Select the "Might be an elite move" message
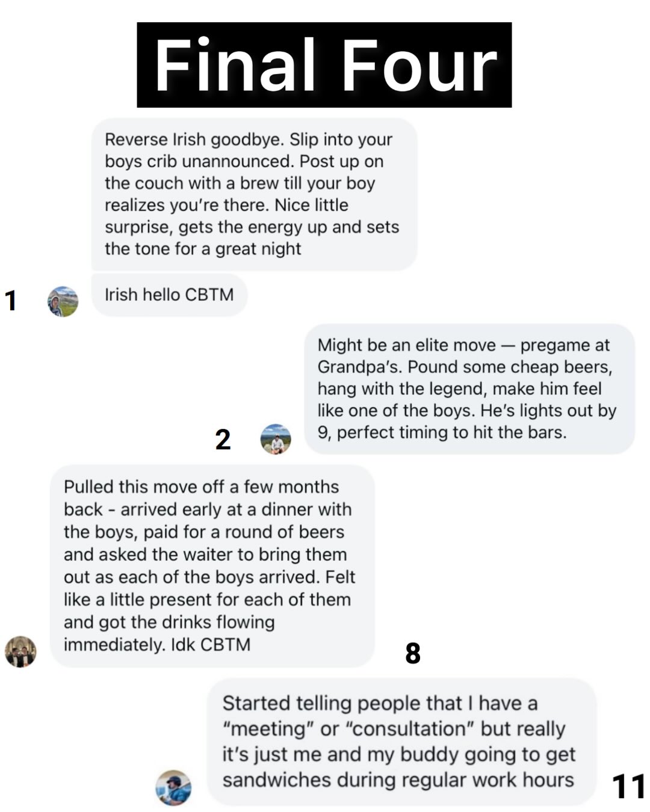This screenshot has height=812, width=650. (x=469, y=389)
